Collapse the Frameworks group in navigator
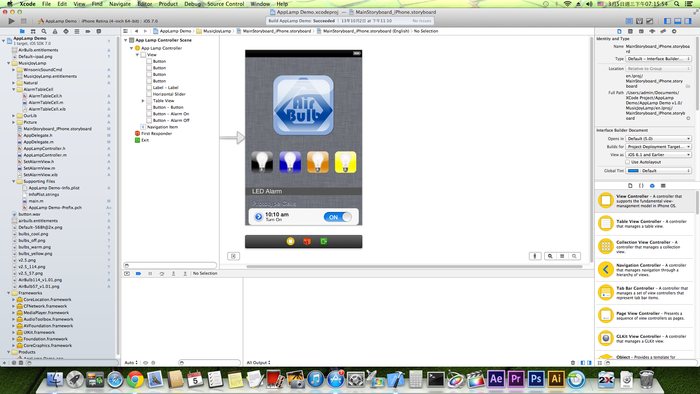 pyautogui.click(x=8, y=293)
